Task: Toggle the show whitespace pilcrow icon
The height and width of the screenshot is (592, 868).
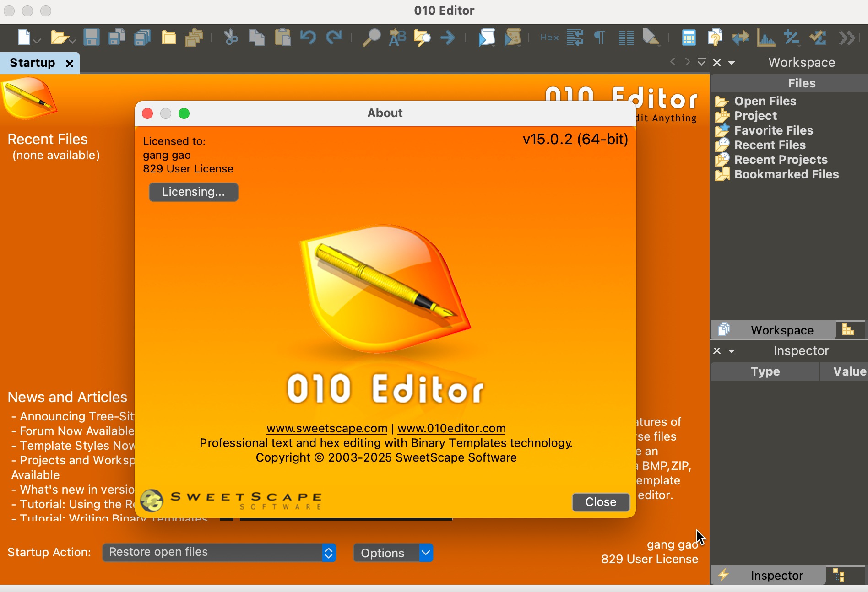Action: click(x=599, y=37)
